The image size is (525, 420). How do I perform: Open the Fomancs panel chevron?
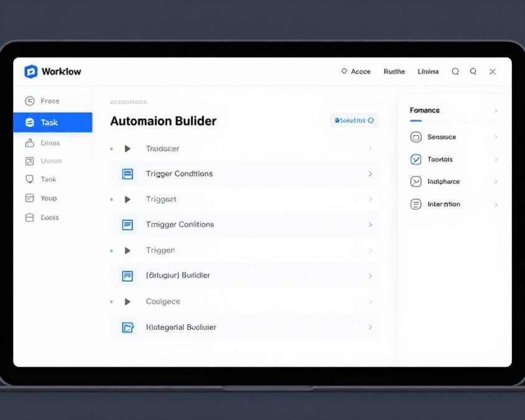click(x=496, y=111)
